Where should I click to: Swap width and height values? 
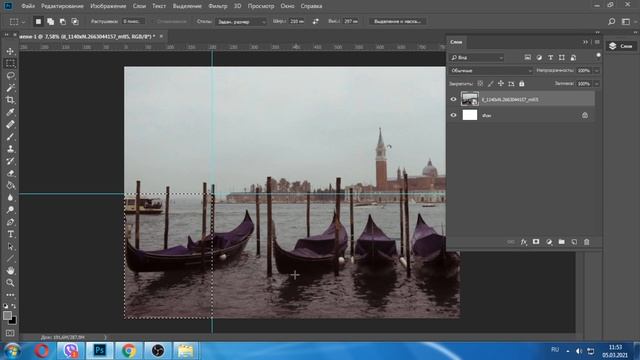coord(316,21)
